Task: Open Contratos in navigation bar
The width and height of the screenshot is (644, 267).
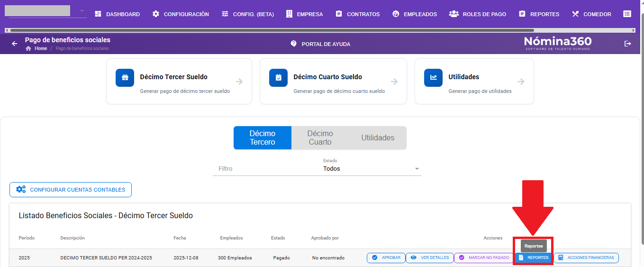Action: click(x=357, y=14)
